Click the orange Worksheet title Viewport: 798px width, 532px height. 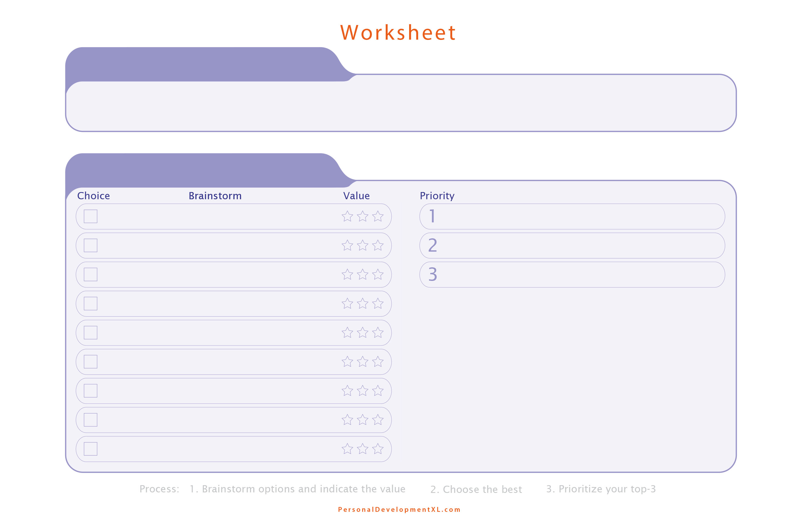[x=398, y=32]
